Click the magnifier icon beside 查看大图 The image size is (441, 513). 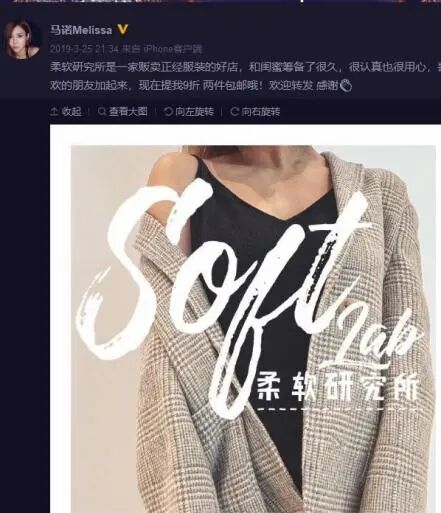(102, 111)
